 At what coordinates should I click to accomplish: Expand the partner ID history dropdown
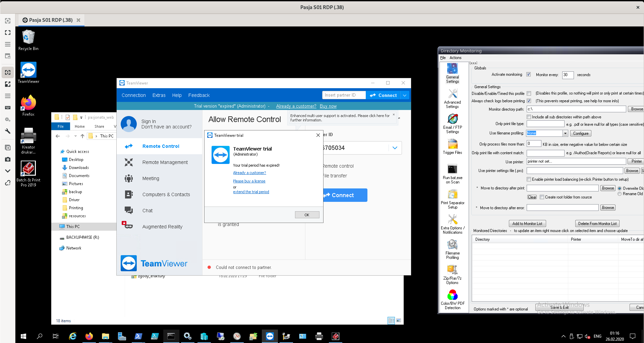[395, 148]
